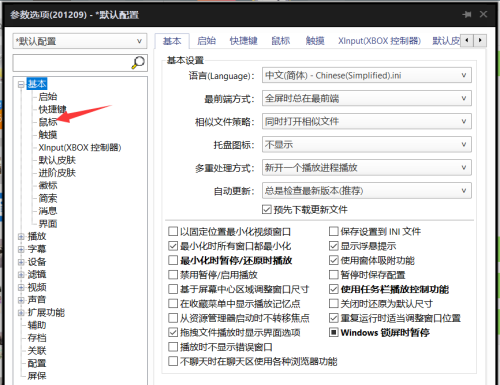Enable 保存设置到 INI 文件 checkbox
The image size is (500, 385).
[x=334, y=231]
